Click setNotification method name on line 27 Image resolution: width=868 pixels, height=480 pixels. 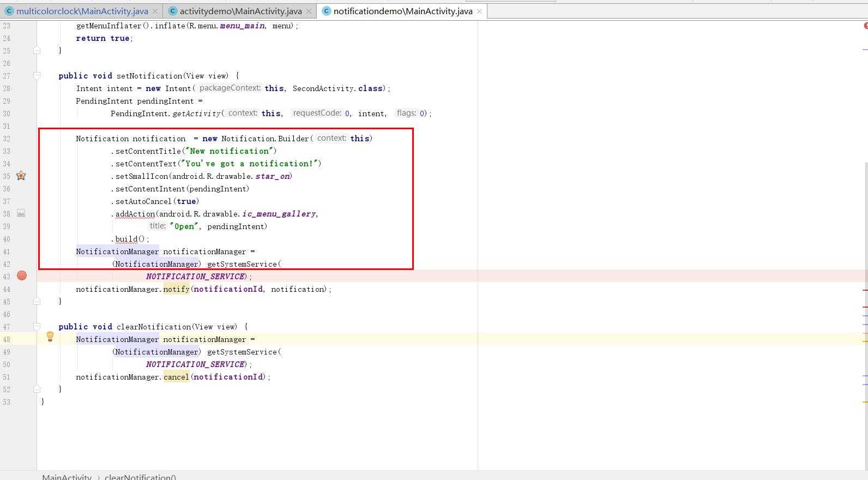click(149, 76)
